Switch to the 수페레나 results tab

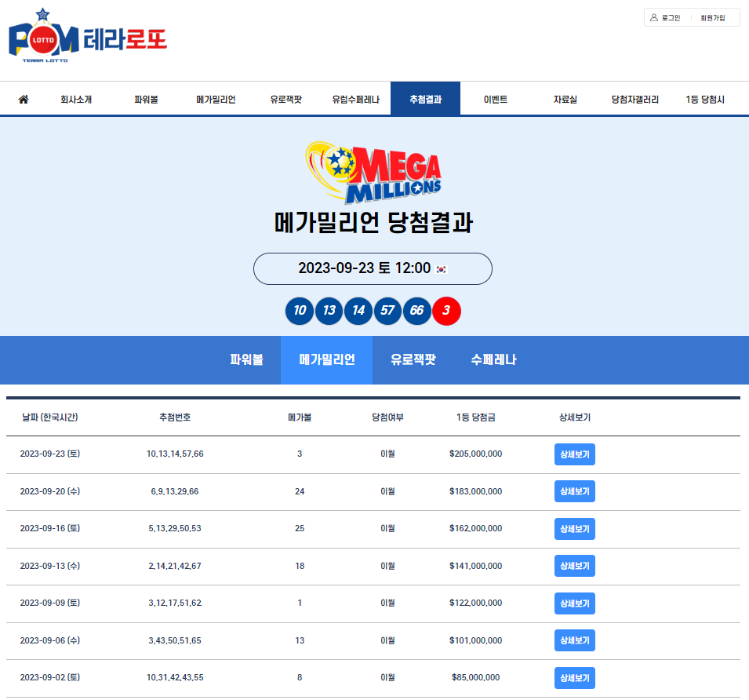pos(494,359)
